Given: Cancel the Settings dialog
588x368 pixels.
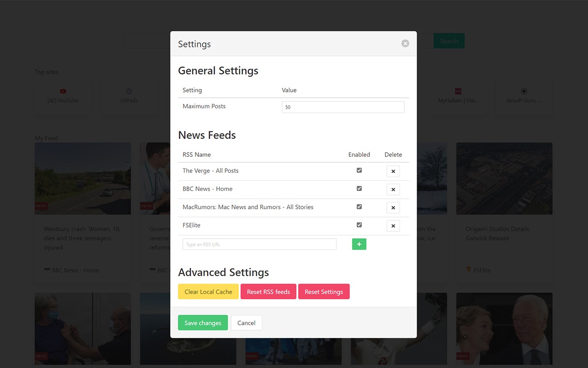Looking at the screenshot, I should [247, 323].
